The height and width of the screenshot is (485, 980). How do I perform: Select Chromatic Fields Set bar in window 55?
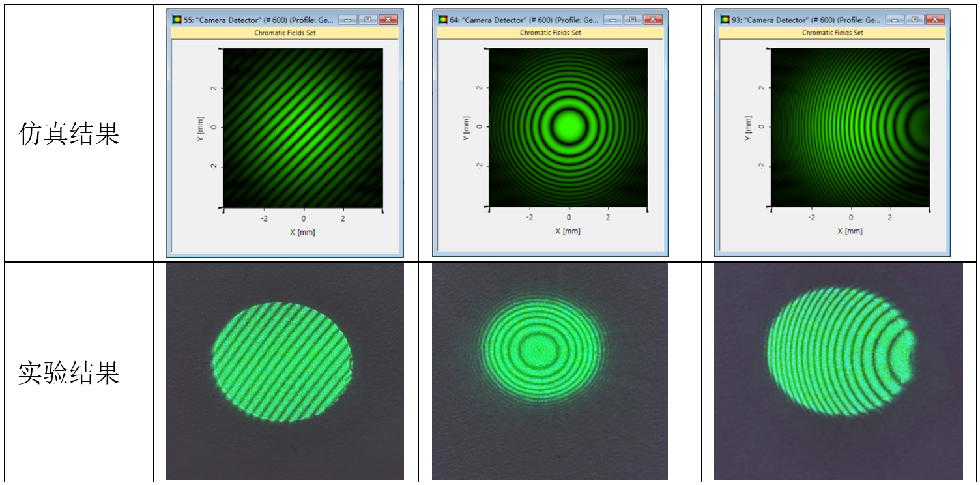[284, 33]
